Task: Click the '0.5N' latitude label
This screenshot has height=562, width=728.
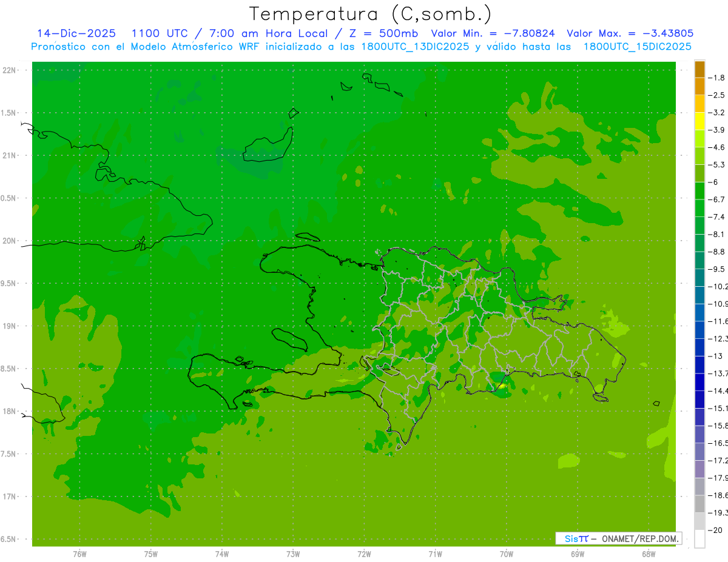Action: pyautogui.click(x=9, y=198)
